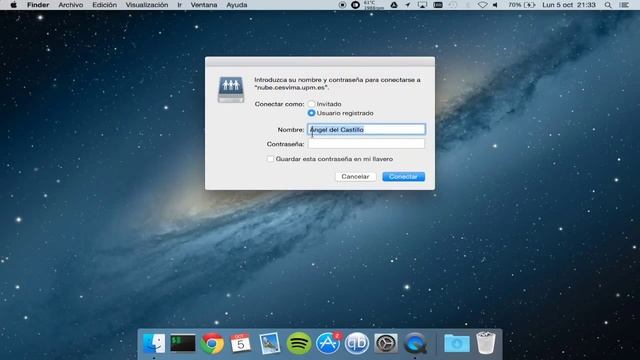Click the date and time clock

pyautogui.click(x=569, y=5)
